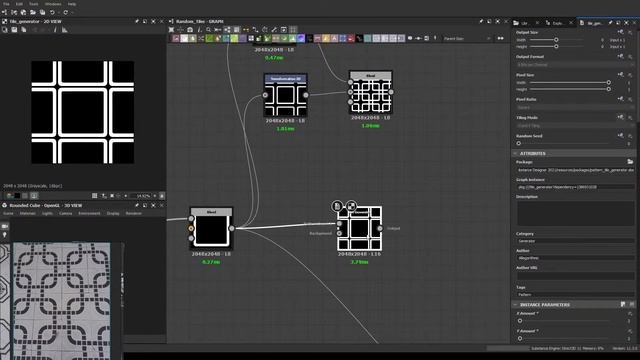Image resolution: width=640 pixels, height=360 pixels.
Task: Click the open package folder icon
Action: tap(33, 13)
